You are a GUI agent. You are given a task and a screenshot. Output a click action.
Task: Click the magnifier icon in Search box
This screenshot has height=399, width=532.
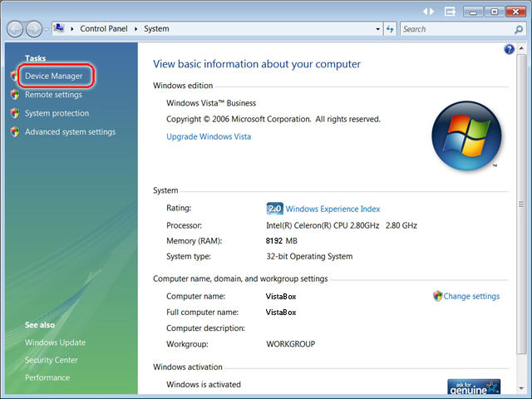coord(517,29)
